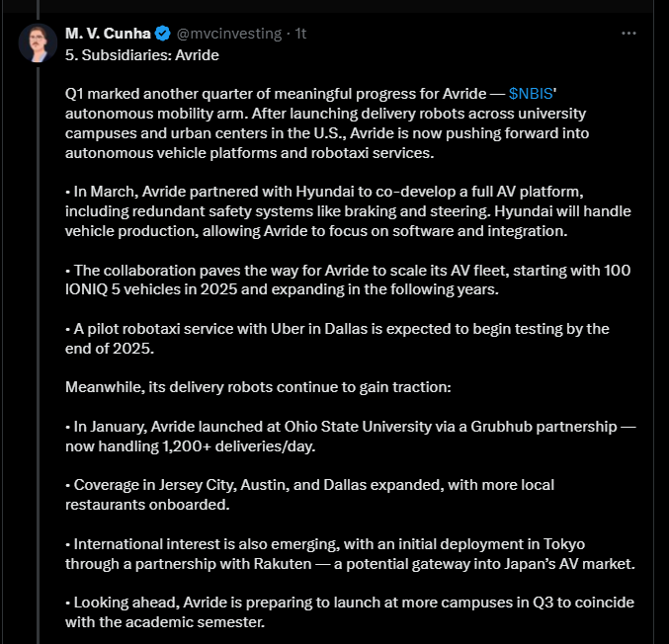Click the heading line "5. Subsidiaries: Avride"

tap(142, 55)
